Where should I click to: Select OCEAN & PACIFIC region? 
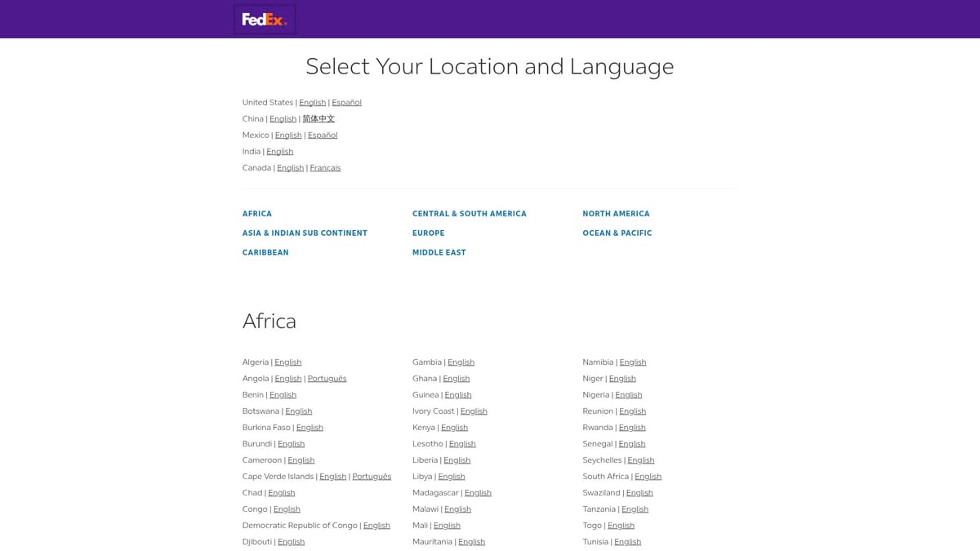(617, 233)
